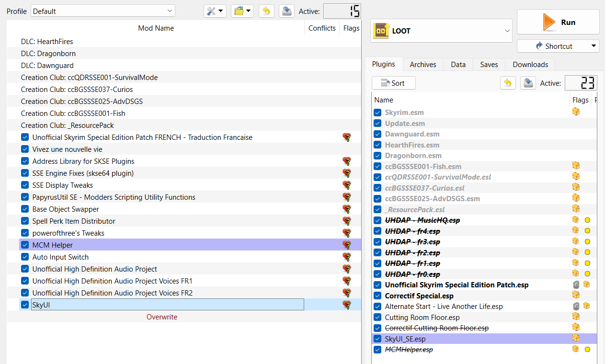Switch to the Plugins tab
The image size is (605, 364).
383,64
